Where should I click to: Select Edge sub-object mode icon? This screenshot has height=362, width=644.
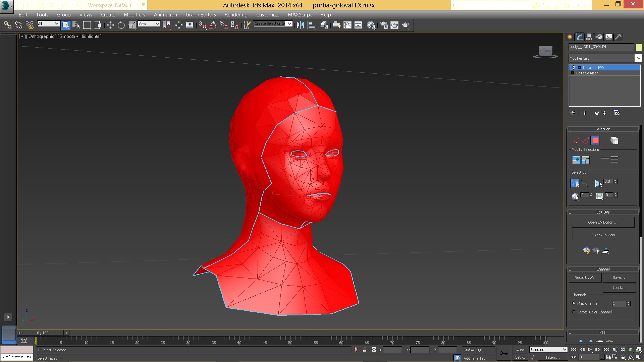coord(586,141)
